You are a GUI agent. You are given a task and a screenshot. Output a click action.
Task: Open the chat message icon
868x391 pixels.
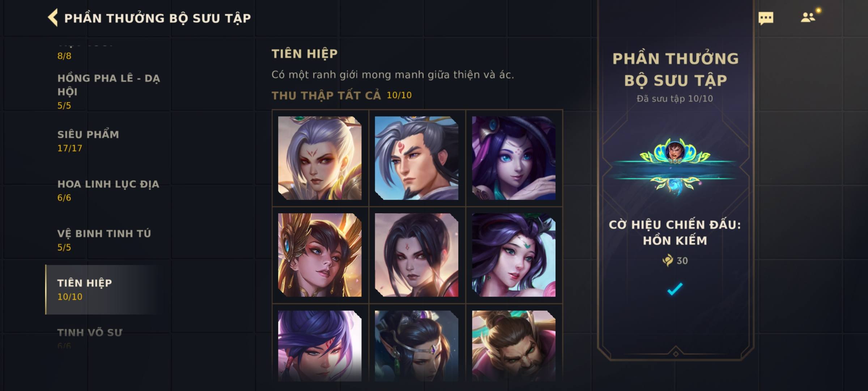[766, 18]
